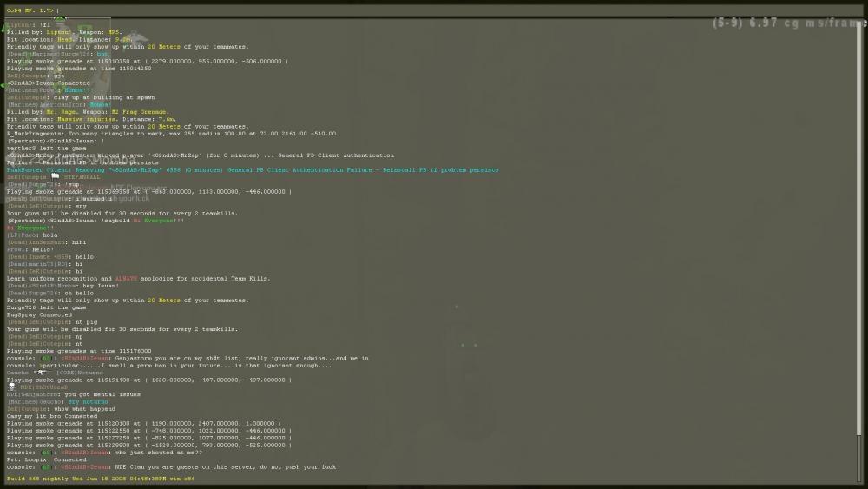The height and width of the screenshot is (489, 868).
Task: Click the smoke grenade line at 115222550
Action: [x=149, y=430]
